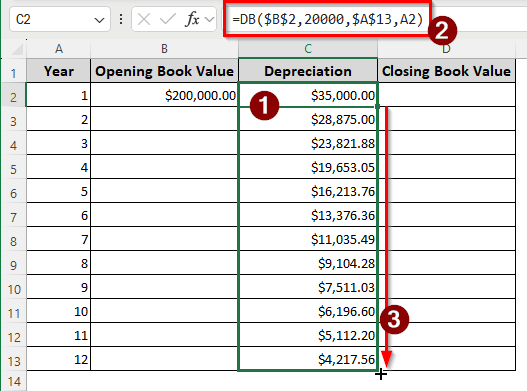Select the Year cell containing 6
Screen dimensions: 527x391
[x=58, y=215]
